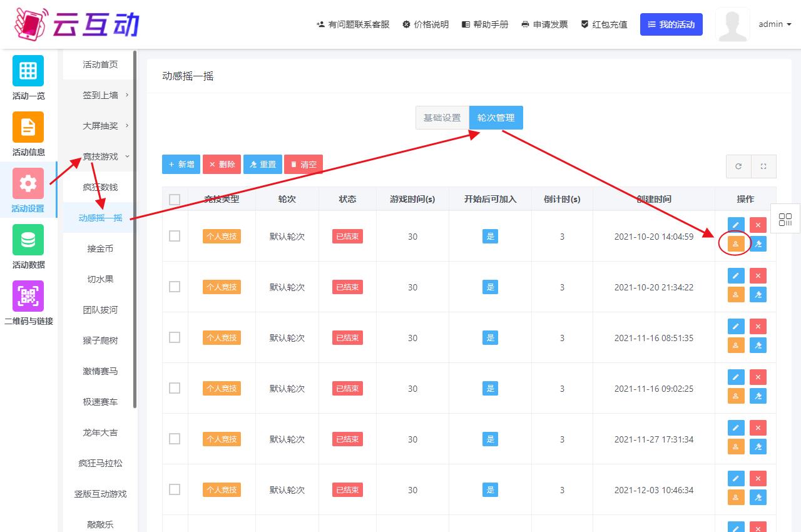This screenshot has width=801, height=532.
Task: Check the row dated 2021-10-20 21:34:22
Action: [x=175, y=287]
